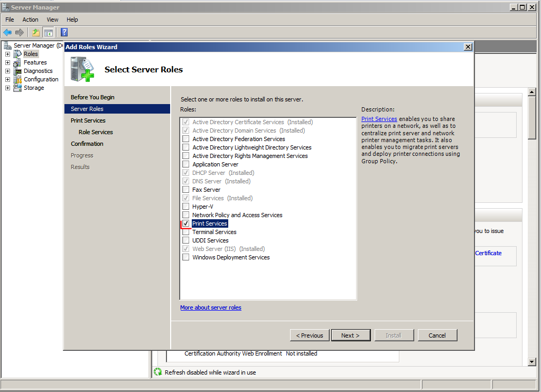Image resolution: width=541 pixels, height=392 pixels.
Task: Click the Forward arrow toolbar icon
Action: pyautogui.click(x=20, y=32)
